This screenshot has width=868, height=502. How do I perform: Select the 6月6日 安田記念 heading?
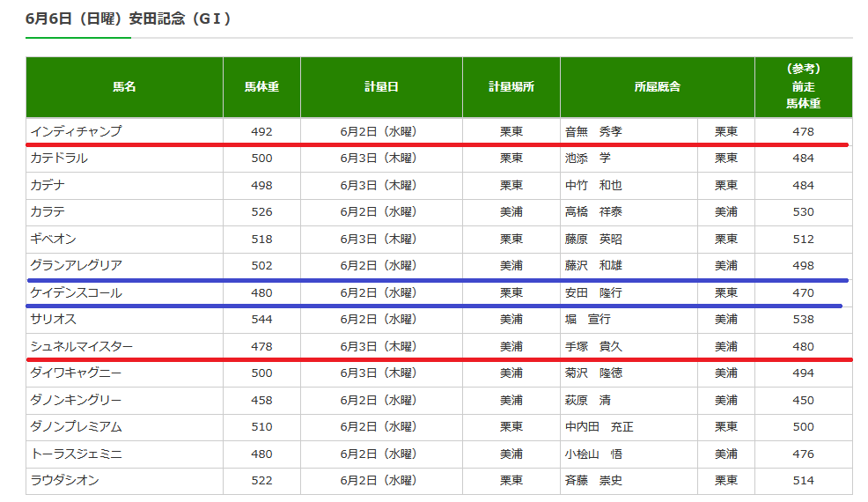tap(129, 18)
